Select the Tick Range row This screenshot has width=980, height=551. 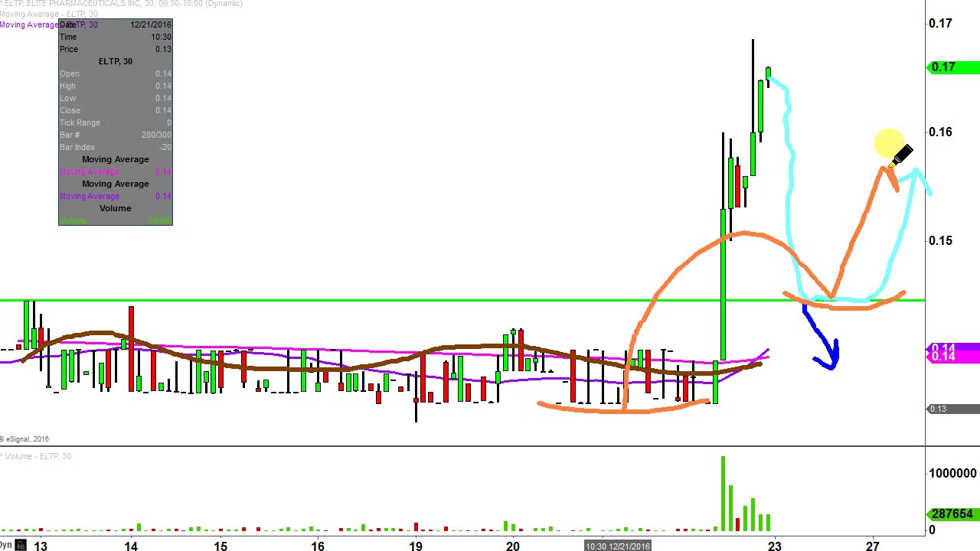tap(116, 122)
